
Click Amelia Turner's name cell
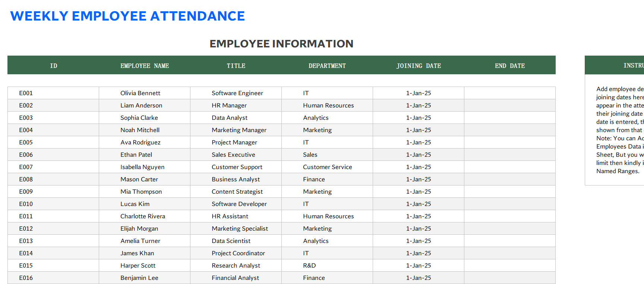[145, 241]
